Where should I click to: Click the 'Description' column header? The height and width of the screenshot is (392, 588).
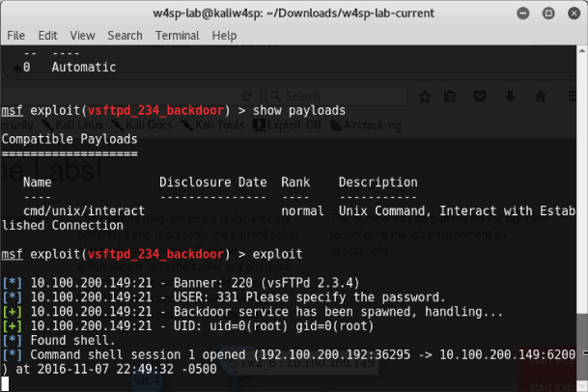point(378,182)
